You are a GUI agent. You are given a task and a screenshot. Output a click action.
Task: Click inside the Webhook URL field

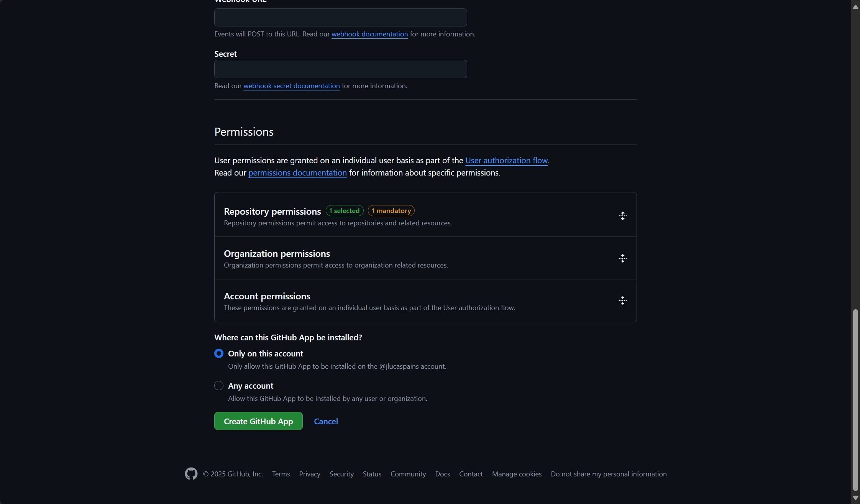point(340,18)
